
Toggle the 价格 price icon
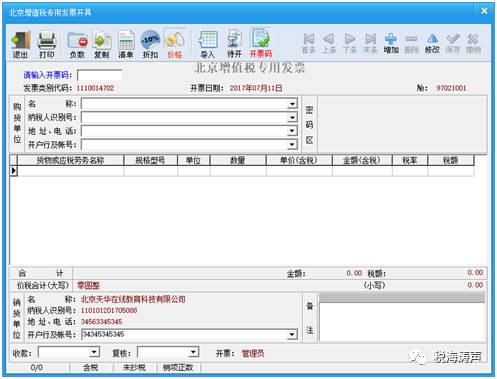(175, 45)
